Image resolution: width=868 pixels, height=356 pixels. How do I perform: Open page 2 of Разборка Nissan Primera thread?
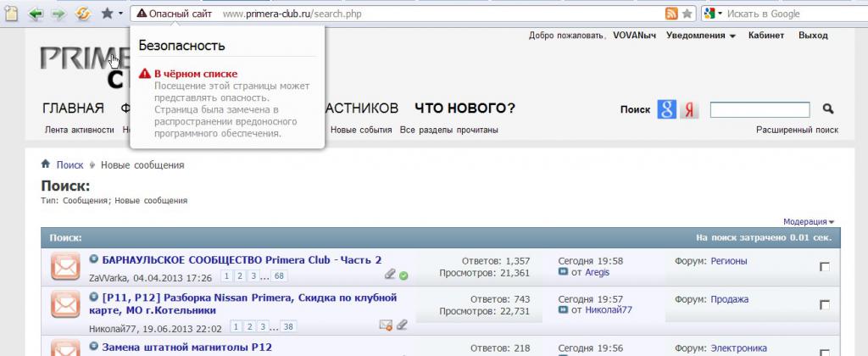tap(248, 326)
